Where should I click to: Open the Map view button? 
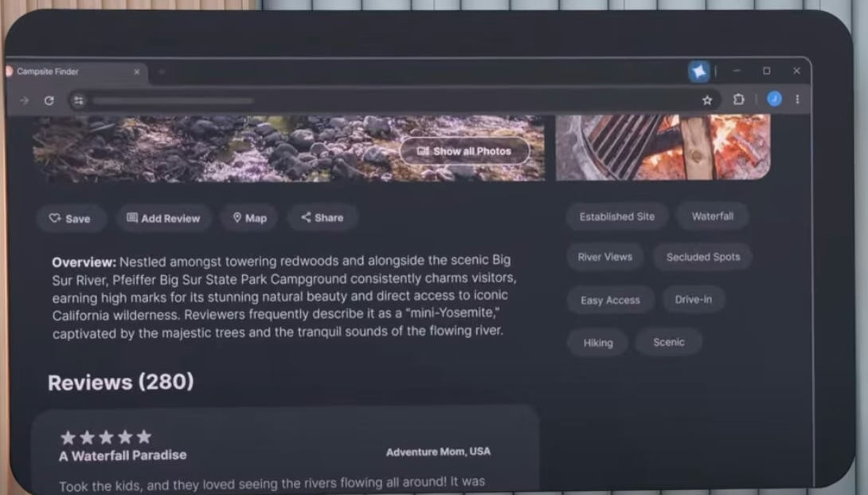point(249,218)
